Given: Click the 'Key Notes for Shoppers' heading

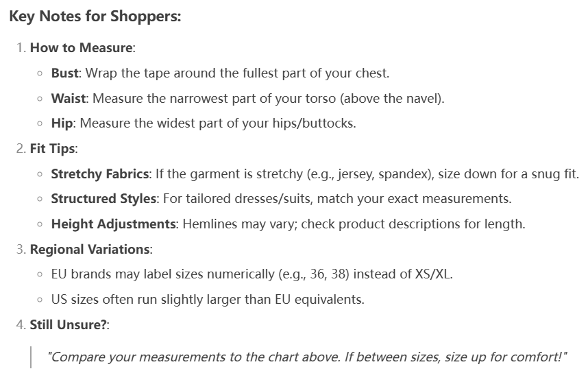Looking at the screenshot, I should coord(95,17).
